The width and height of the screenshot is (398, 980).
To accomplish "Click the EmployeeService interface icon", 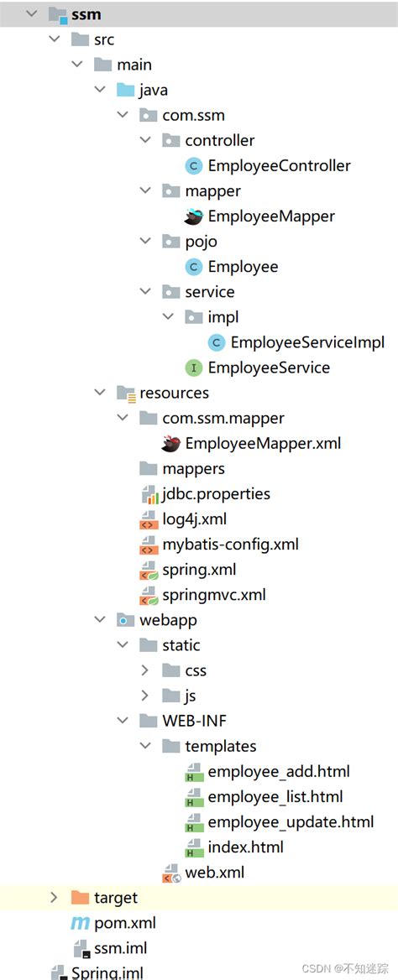I will pyautogui.click(x=194, y=367).
